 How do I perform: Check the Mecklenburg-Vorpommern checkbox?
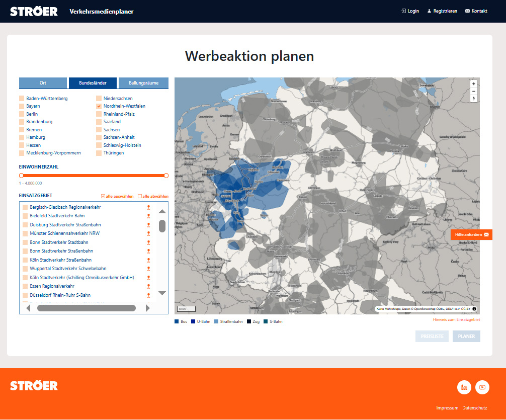tap(22, 153)
